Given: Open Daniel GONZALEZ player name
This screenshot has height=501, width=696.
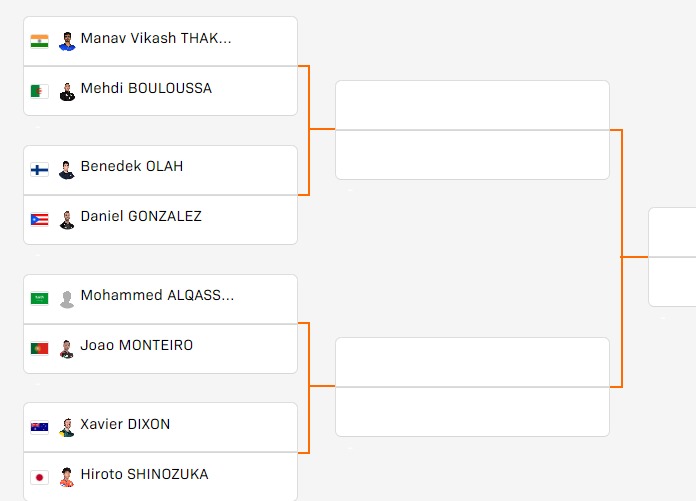Looking at the screenshot, I should (141, 217).
